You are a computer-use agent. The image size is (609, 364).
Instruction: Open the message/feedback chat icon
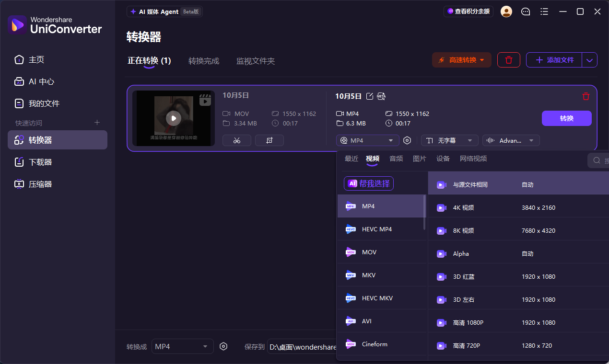coord(526,11)
